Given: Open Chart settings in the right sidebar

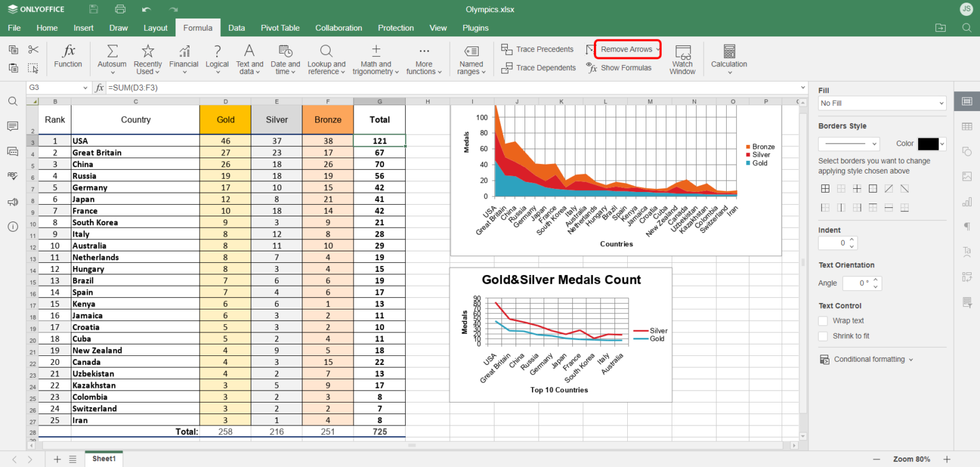Looking at the screenshot, I should coord(967,202).
